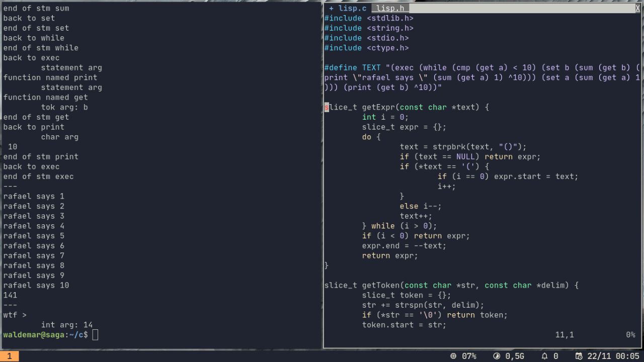Click the '} while (i > 0);' line
Viewport: 644px width, 362px height.
click(x=399, y=226)
